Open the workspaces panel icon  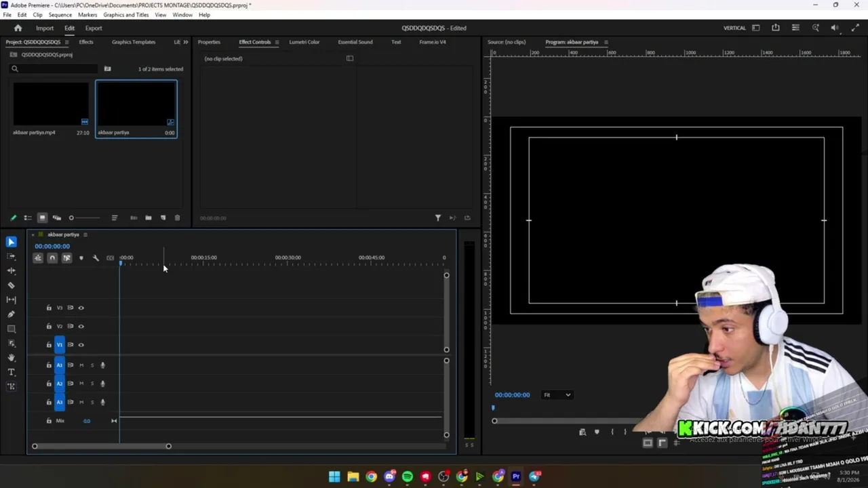755,28
